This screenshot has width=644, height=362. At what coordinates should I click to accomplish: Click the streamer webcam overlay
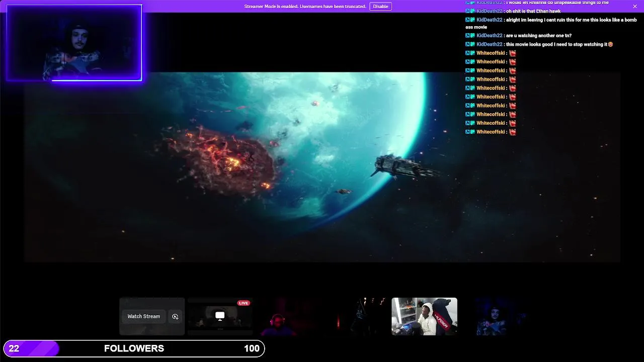(x=74, y=43)
